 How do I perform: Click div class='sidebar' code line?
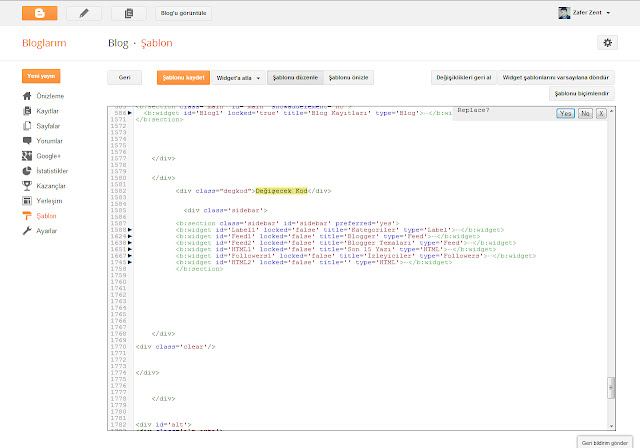225,211
